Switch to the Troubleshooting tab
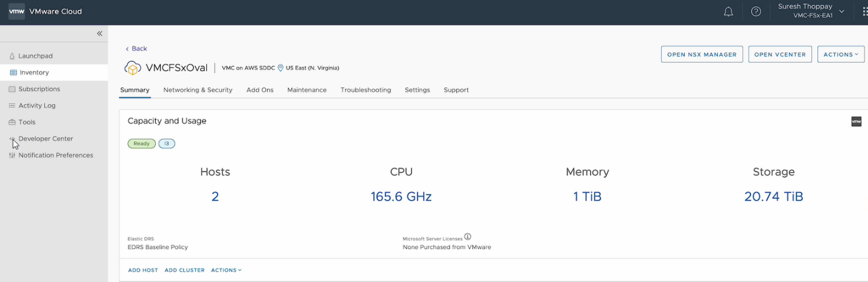 pos(366,90)
